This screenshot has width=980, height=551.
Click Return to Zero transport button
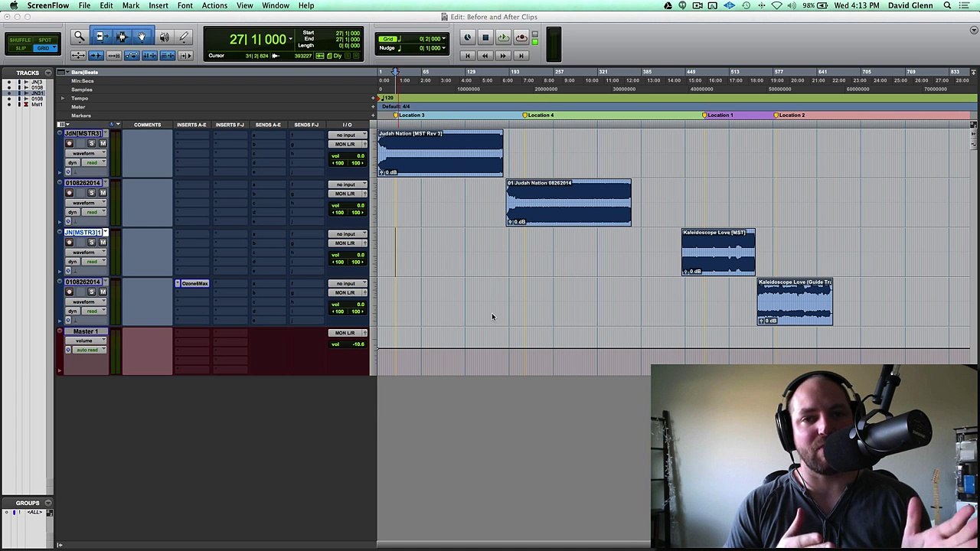pos(467,56)
